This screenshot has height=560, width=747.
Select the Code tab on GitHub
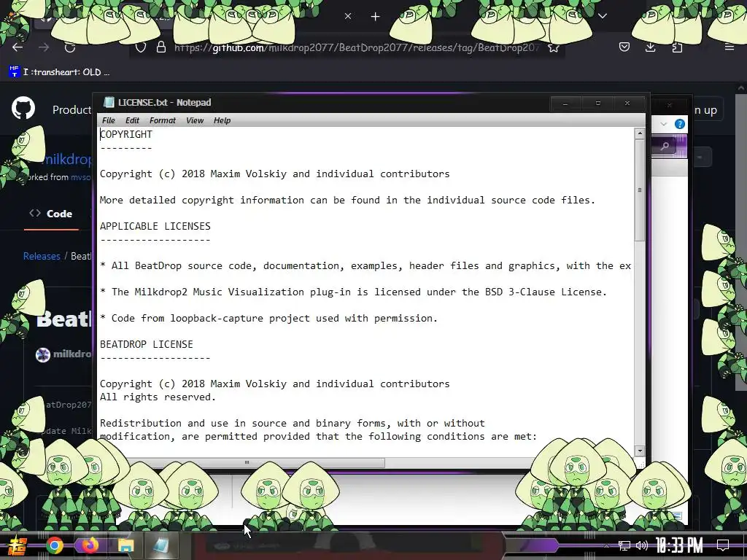[51, 214]
